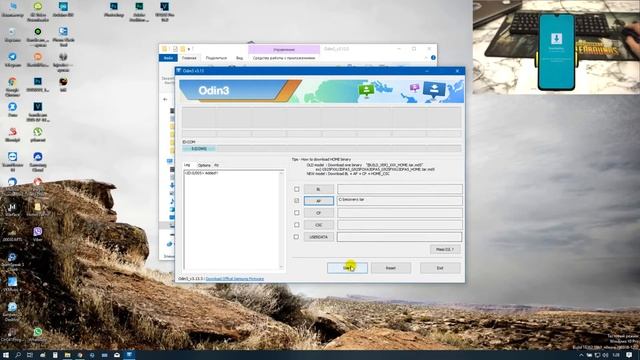Click the BL file button
Viewport: 640px width, 360px height.
(x=319, y=189)
